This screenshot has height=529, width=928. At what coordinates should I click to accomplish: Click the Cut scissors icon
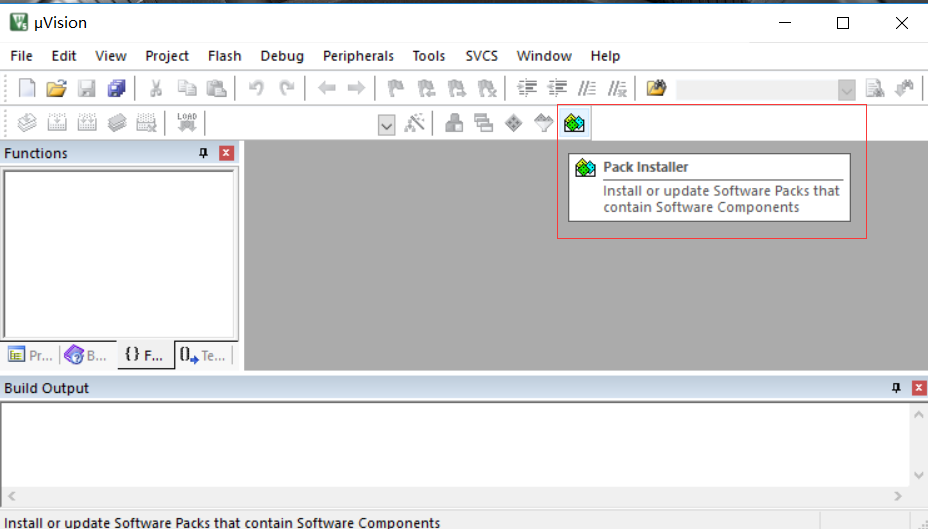click(x=156, y=89)
